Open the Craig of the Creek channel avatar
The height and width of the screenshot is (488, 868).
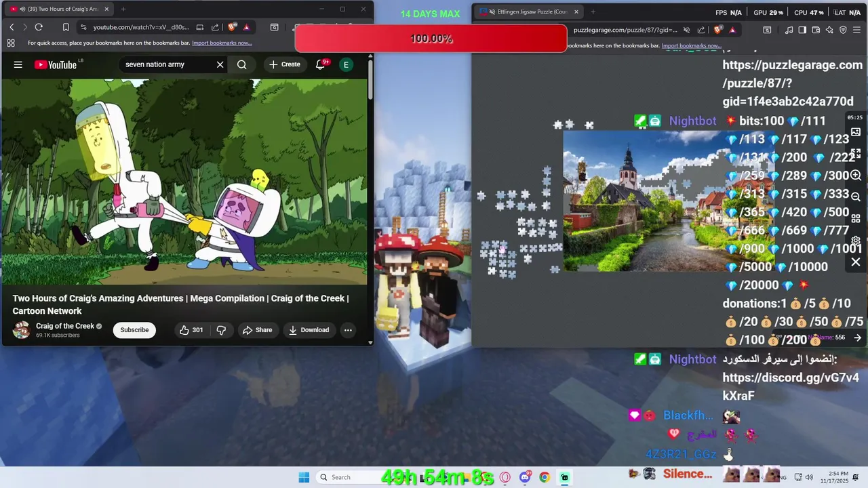22,330
